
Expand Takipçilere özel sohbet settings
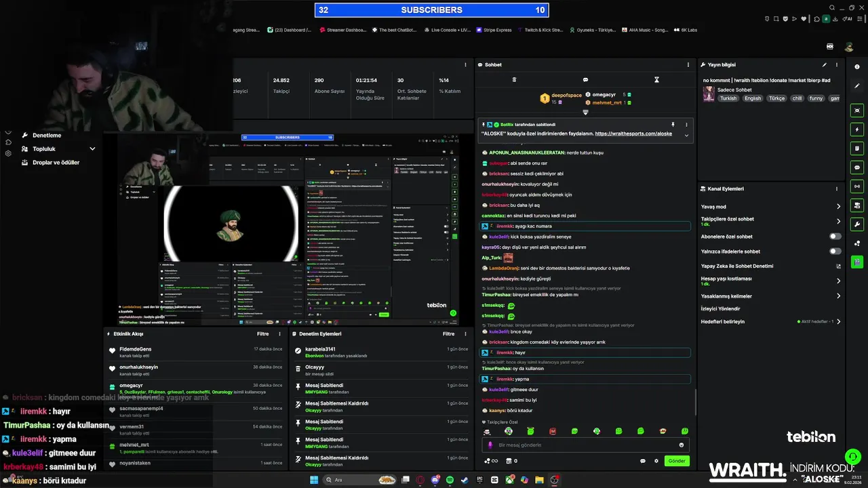coord(838,222)
